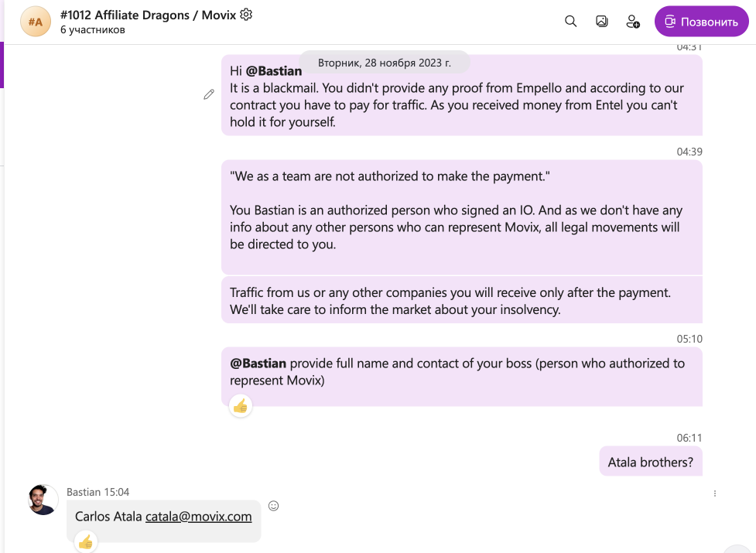Open the catala@movix.com email link
756x553 pixels.
click(199, 517)
